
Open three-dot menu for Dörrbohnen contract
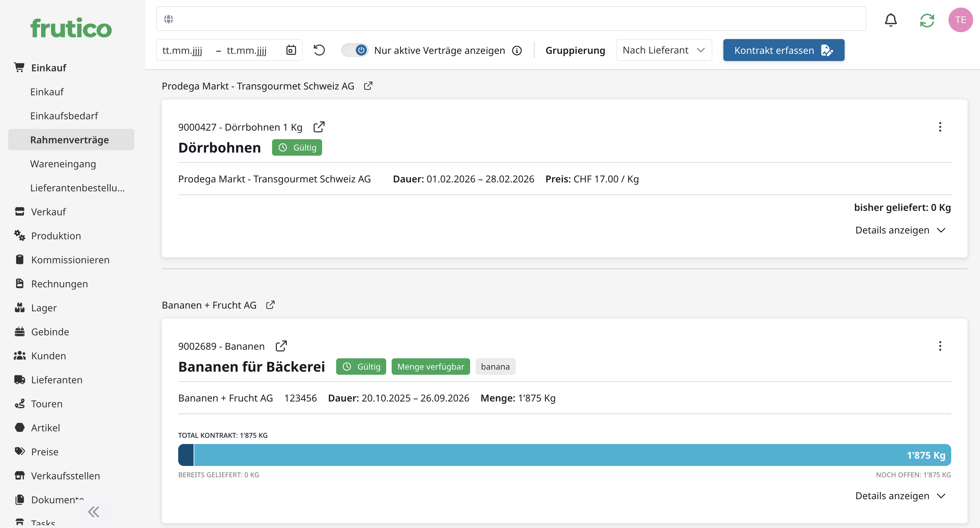(x=940, y=127)
